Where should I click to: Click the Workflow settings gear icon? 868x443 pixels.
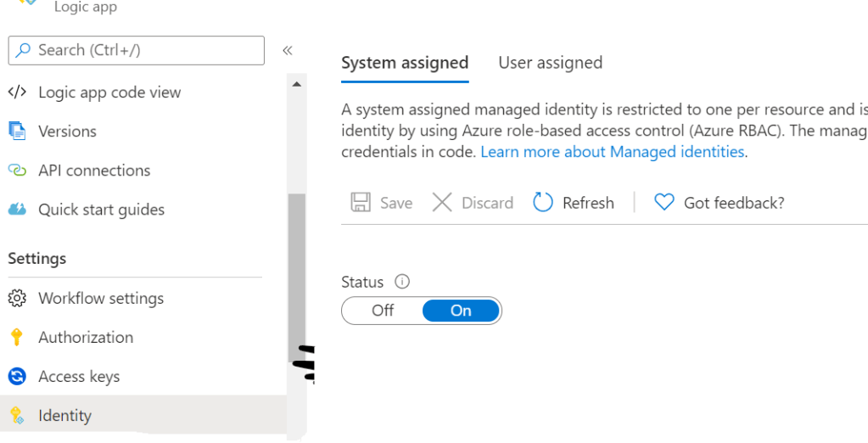pos(17,299)
